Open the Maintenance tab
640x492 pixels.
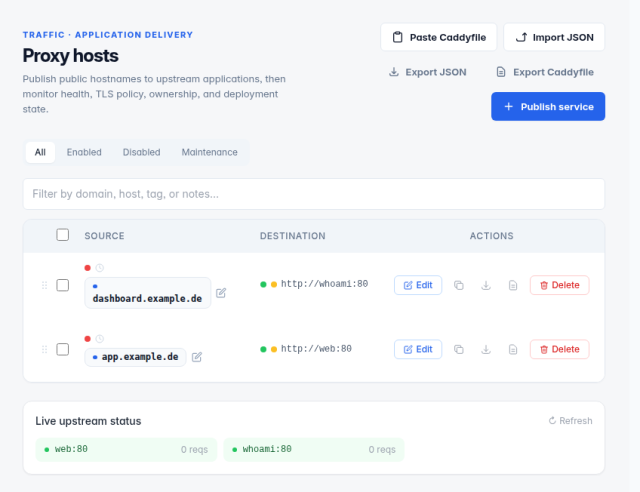click(x=209, y=152)
